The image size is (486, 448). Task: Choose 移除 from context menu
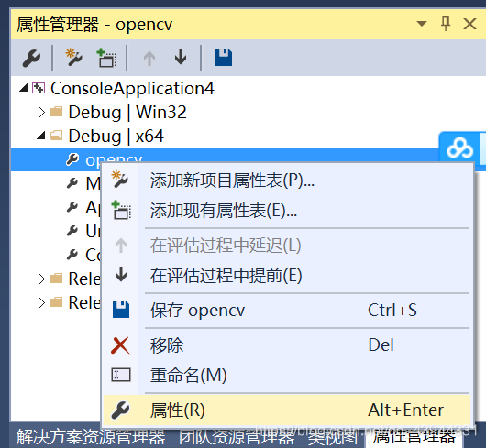coord(287,345)
